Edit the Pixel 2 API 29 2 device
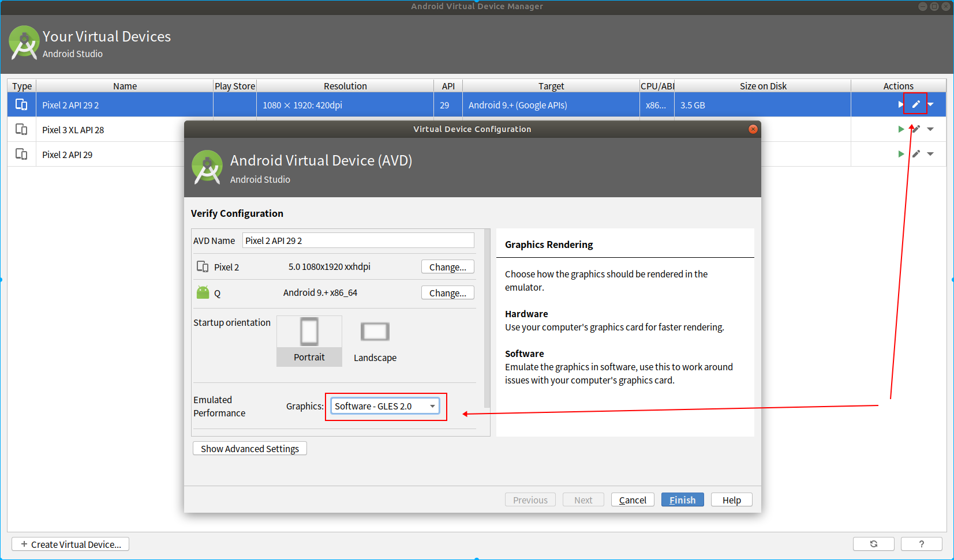The height and width of the screenshot is (560, 954). pos(916,104)
